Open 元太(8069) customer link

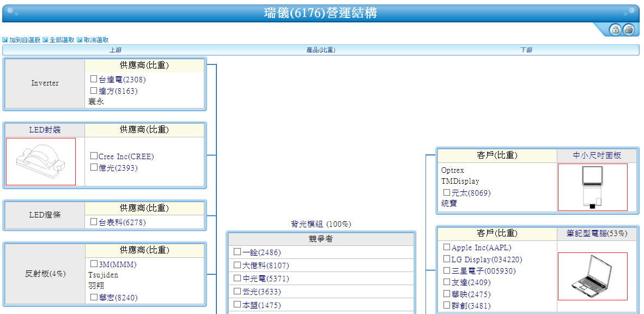tap(471, 193)
